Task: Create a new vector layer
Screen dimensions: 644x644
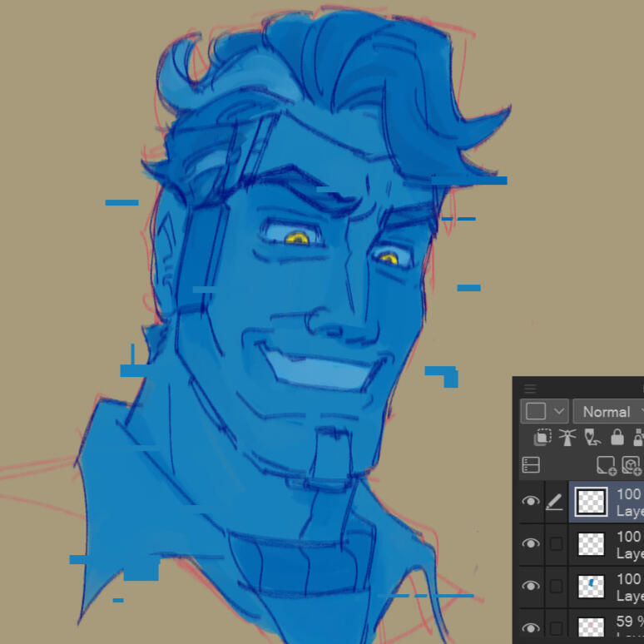Action: point(632,465)
